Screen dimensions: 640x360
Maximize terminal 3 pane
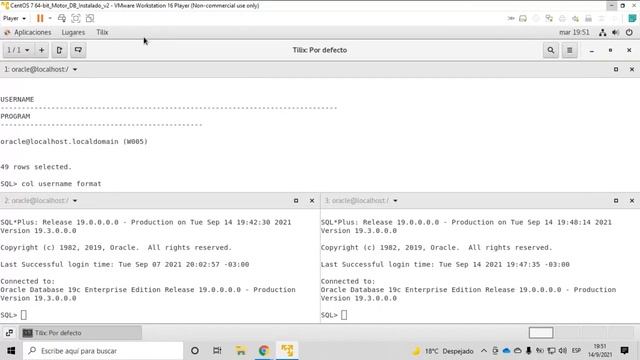point(616,200)
